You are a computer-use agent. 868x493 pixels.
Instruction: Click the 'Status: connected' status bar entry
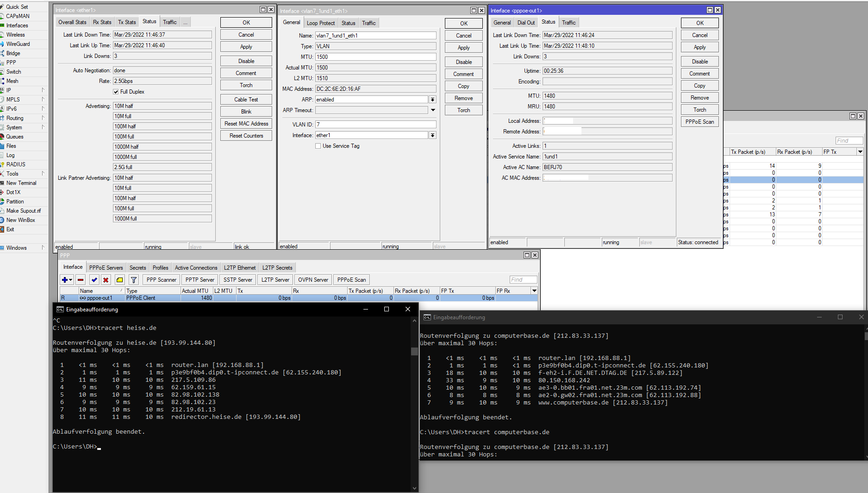point(698,242)
